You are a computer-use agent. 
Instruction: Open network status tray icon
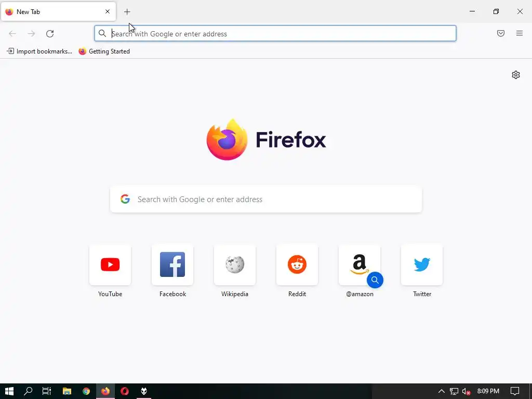[454, 391]
